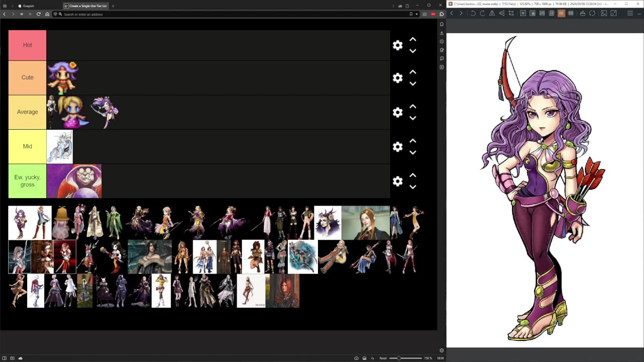Toggle tab tiling in status bar
644x362 pixels.
(x=13, y=358)
